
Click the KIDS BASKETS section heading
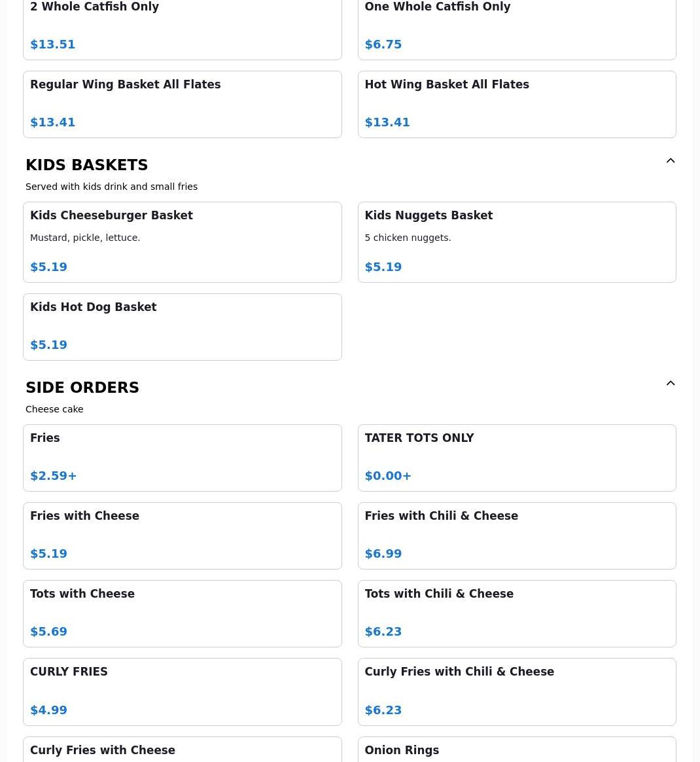click(x=87, y=165)
